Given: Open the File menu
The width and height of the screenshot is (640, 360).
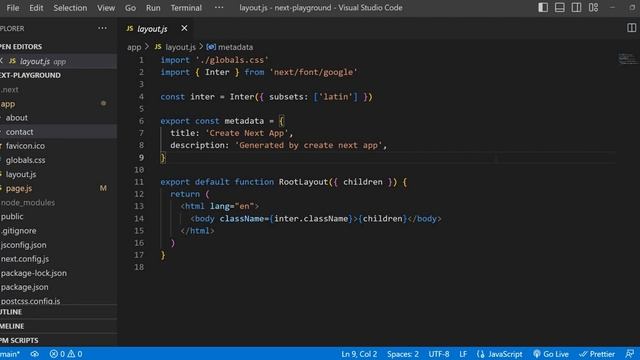Looking at the screenshot, I should coord(13,8).
